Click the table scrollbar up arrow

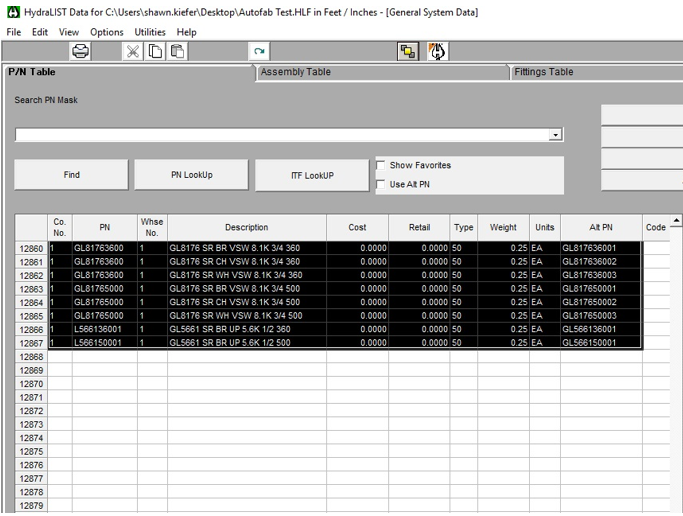[x=676, y=221]
